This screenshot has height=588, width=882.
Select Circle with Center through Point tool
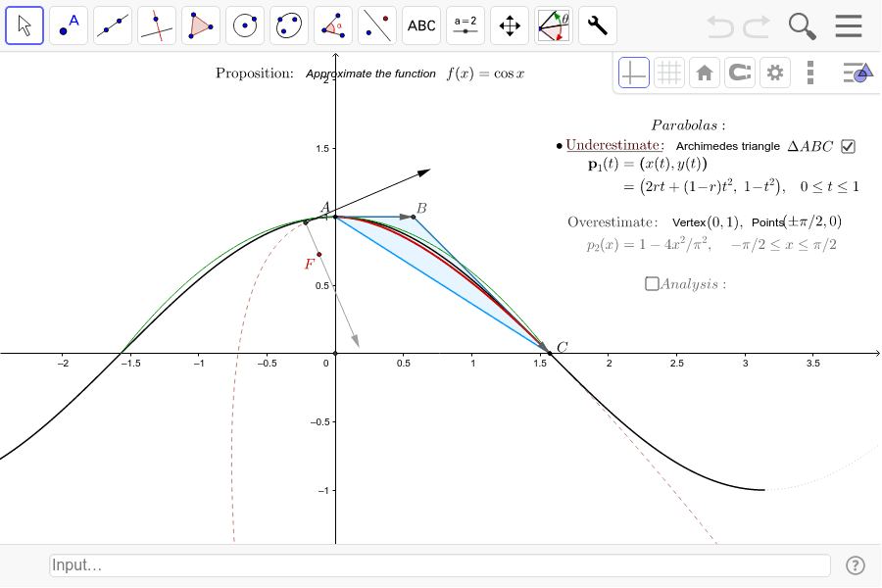pyautogui.click(x=245, y=25)
